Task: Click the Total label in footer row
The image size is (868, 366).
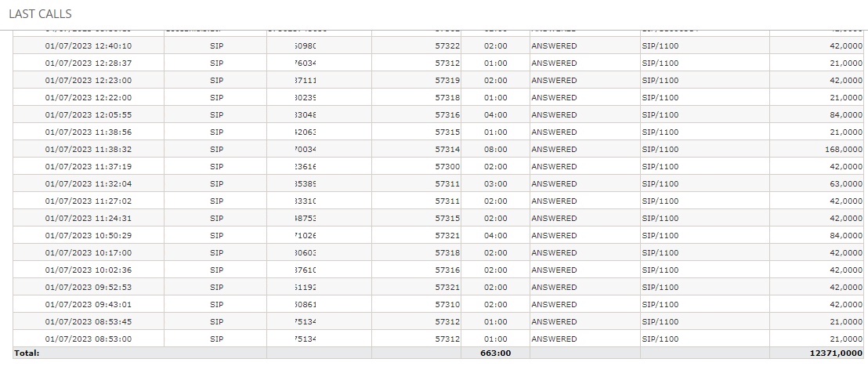Action: click(x=27, y=353)
